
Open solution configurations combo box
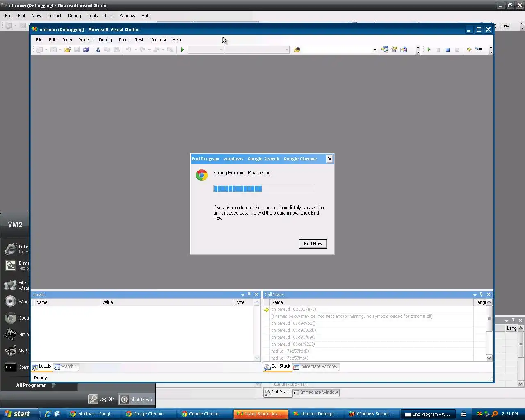[205, 50]
